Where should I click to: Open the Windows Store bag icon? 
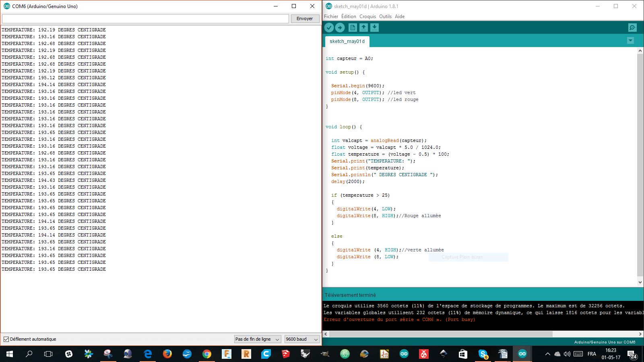[x=463, y=354]
